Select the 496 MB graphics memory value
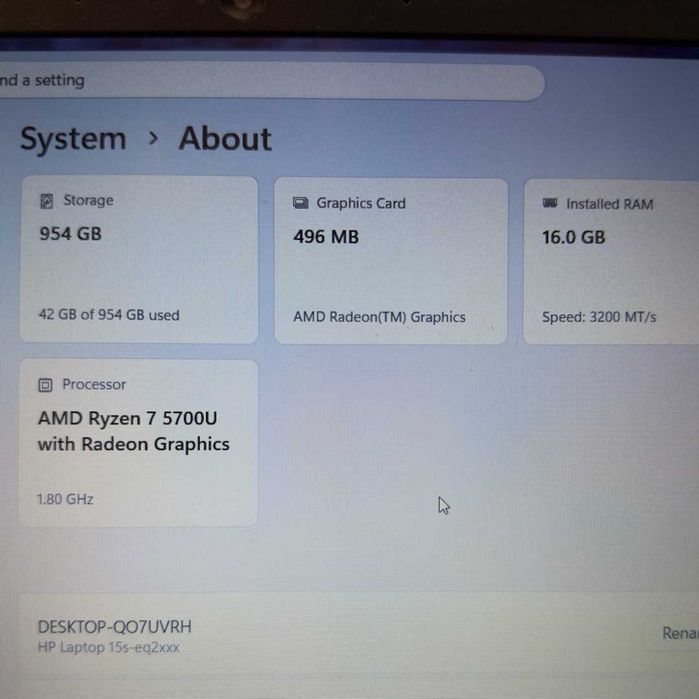This screenshot has width=699, height=699. point(326,237)
